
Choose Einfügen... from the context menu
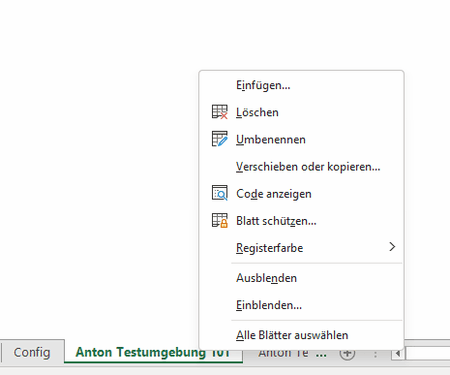[301, 85]
